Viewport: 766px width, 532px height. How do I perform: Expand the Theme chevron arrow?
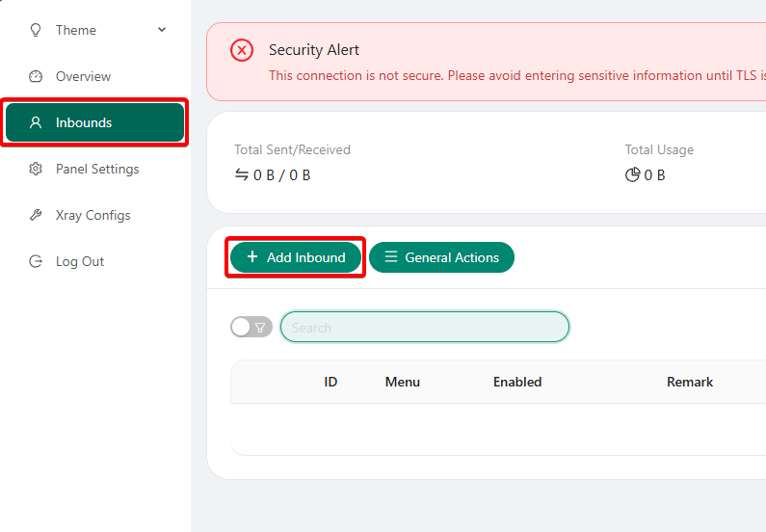(x=162, y=30)
